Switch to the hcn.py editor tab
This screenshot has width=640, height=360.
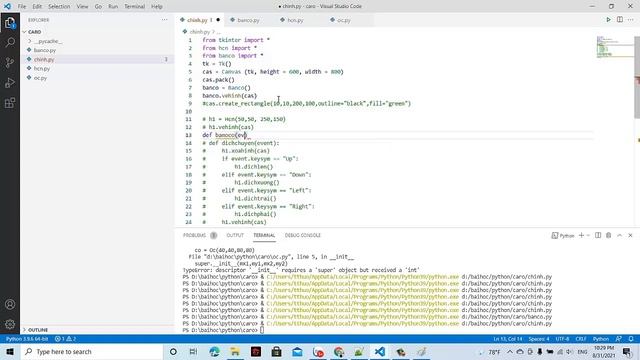(295, 20)
